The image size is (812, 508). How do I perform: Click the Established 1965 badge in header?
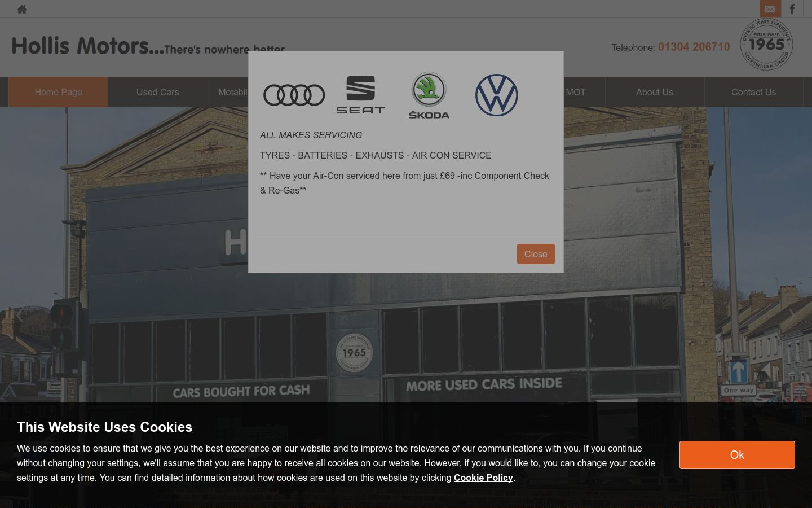click(766, 44)
